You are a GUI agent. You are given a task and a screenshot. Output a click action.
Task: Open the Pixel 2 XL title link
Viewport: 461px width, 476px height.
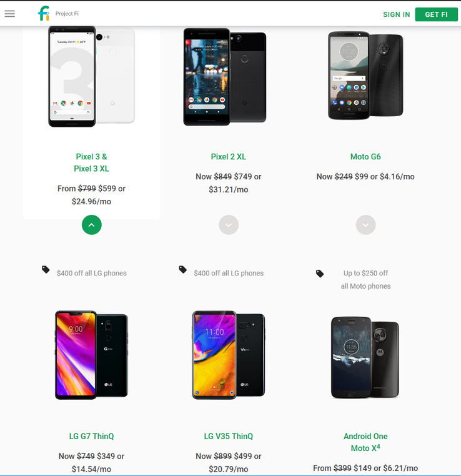click(229, 157)
